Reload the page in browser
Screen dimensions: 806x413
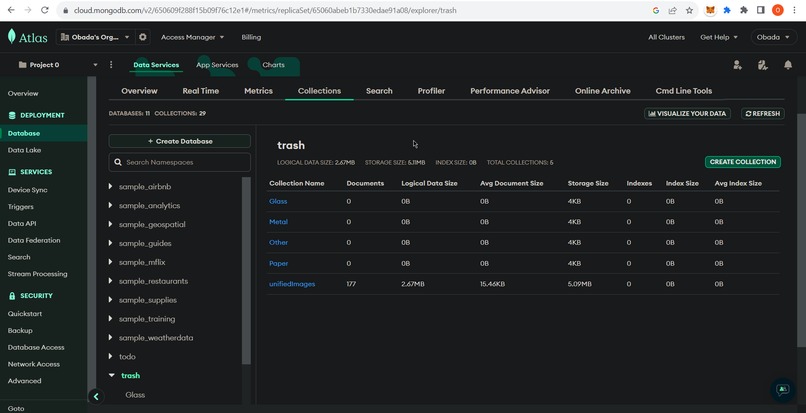coord(45,10)
